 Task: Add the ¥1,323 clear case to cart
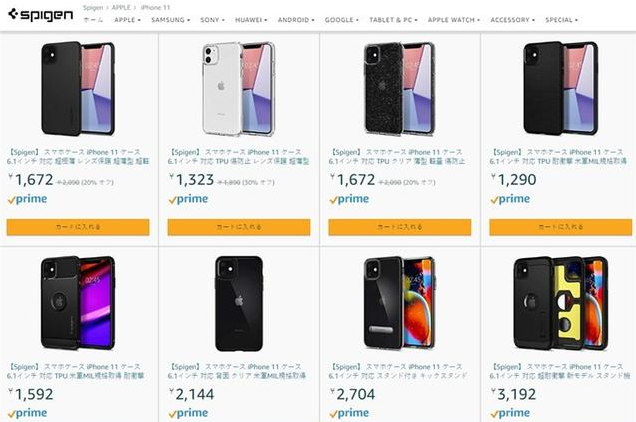(239, 227)
